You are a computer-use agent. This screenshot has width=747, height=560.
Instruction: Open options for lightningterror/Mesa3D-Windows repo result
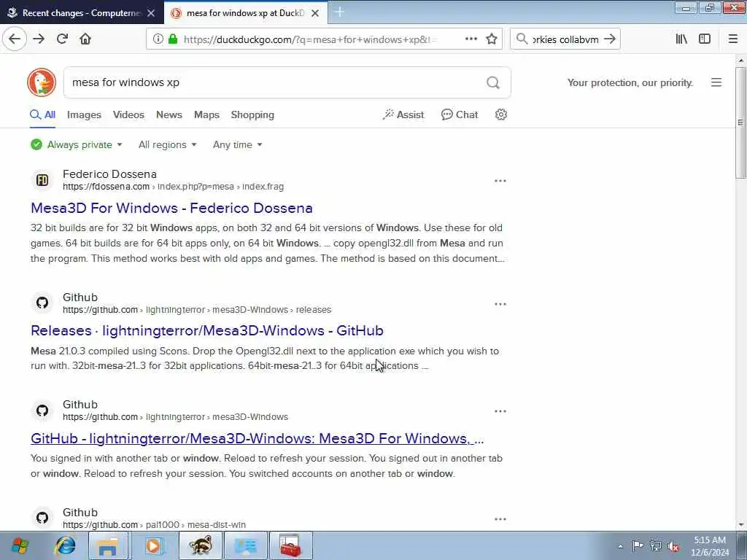500,411
